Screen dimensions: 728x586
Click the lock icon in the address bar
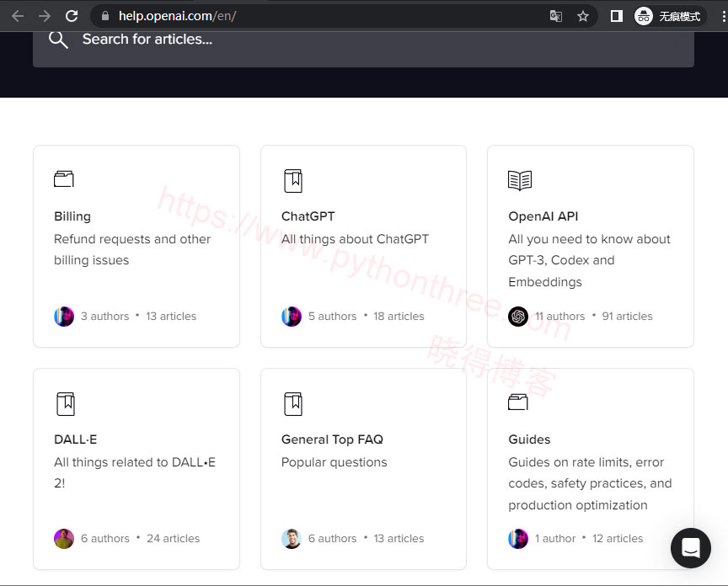(105, 16)
